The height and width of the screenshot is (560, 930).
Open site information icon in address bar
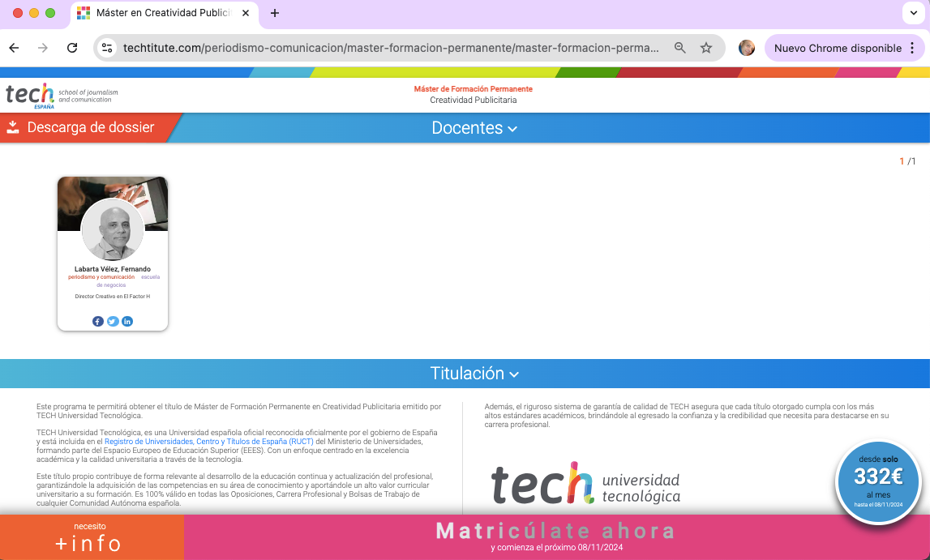pos(107,48)
